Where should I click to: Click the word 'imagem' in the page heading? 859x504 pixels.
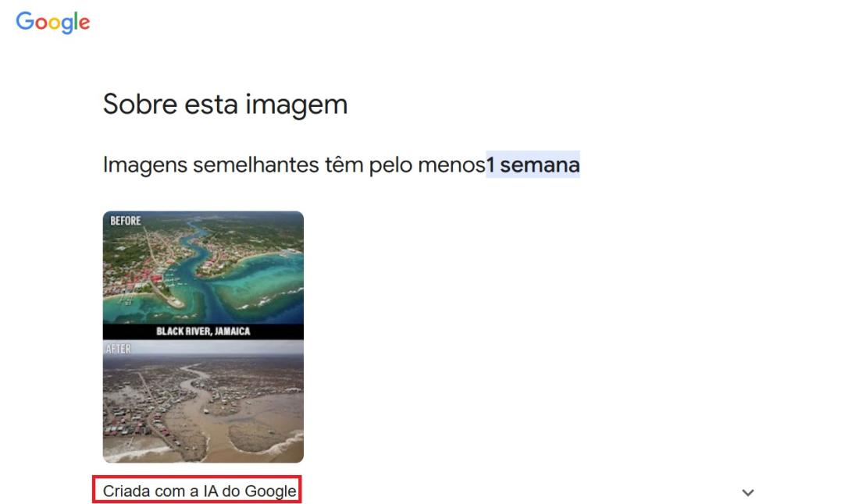point(297,105)
